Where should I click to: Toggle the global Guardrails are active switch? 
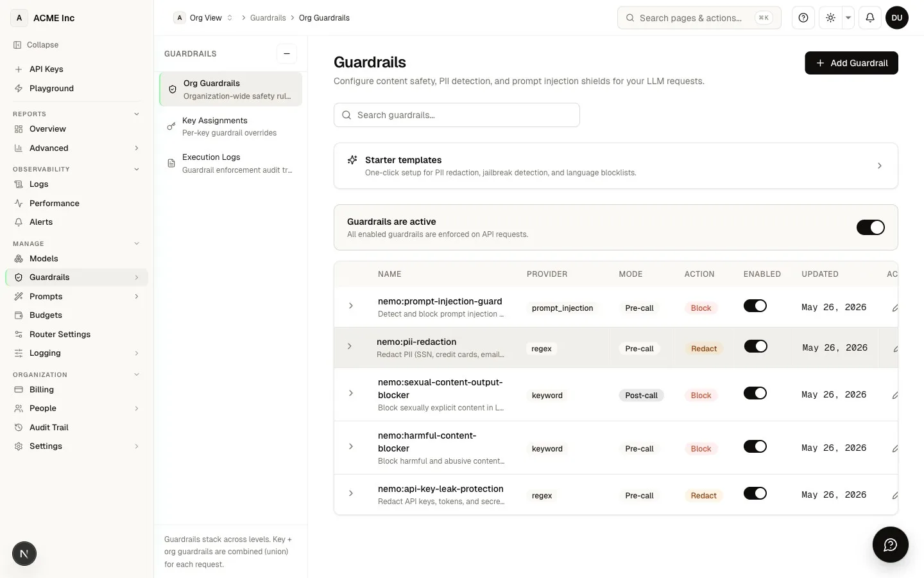(x=871, y=227)
